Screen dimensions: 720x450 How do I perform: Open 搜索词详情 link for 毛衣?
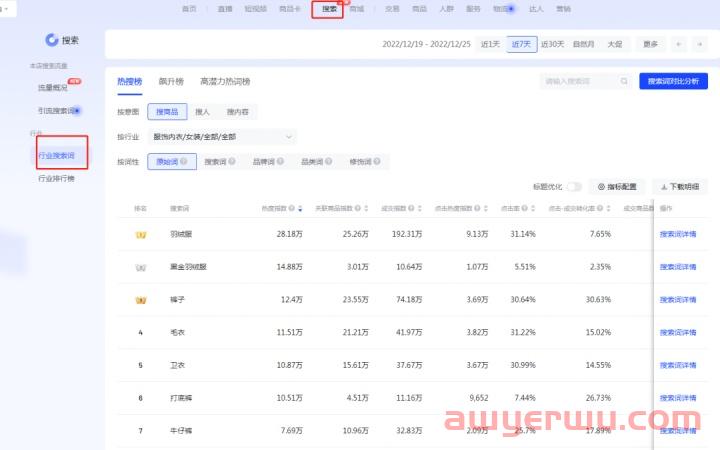677,332
